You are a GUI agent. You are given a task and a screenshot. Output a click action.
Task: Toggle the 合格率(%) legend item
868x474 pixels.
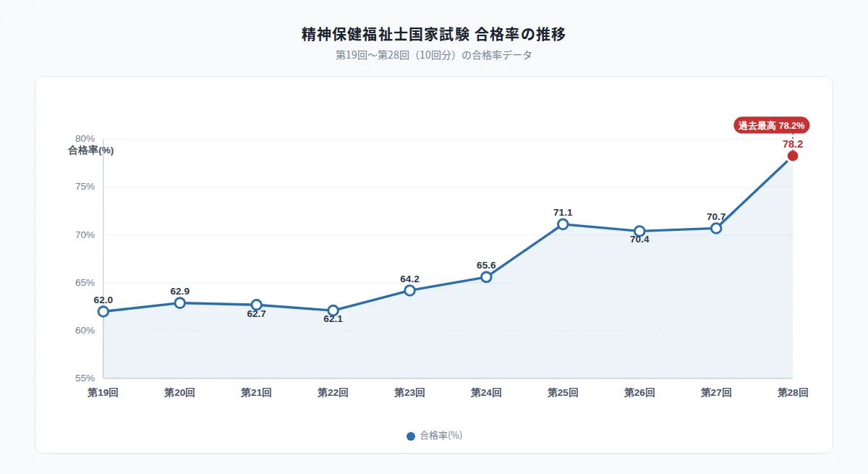click(434, 436)
